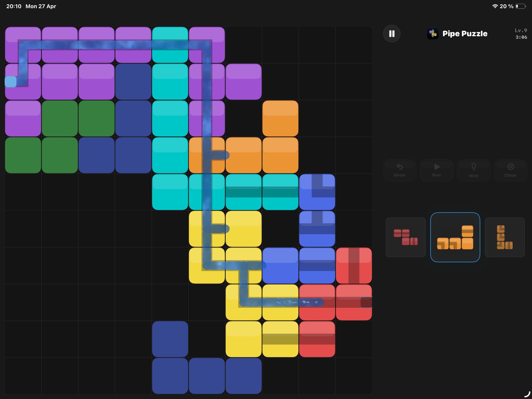This screenshot has height=399, width=532.
Task: Tap the red tile with vertical pipe
Action: (x=354, y=265)
